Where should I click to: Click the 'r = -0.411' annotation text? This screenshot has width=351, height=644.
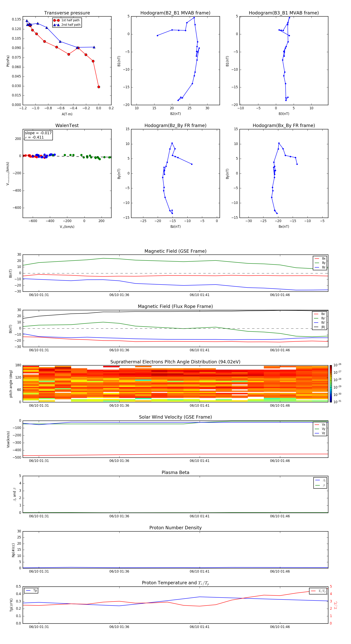[35, 137]
